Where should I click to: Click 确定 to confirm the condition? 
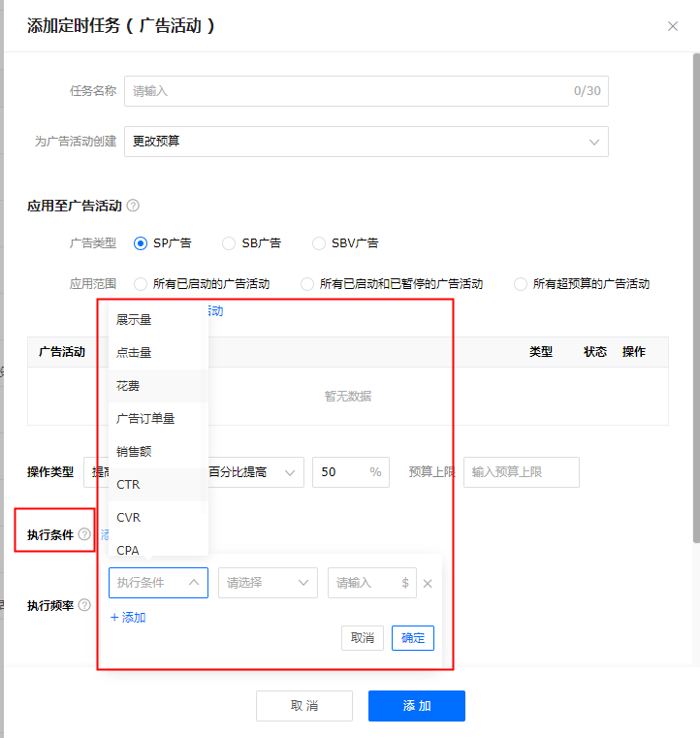(x=413, y=638)
